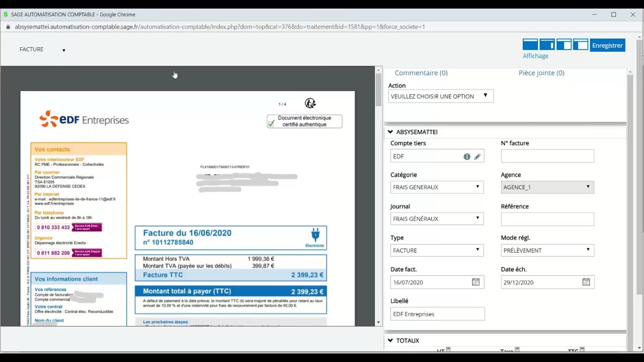The height and width of the screenshot is (362, 644).
Task: Switch to the Pièce jointe (0) tab
Action: coord(541,73)
